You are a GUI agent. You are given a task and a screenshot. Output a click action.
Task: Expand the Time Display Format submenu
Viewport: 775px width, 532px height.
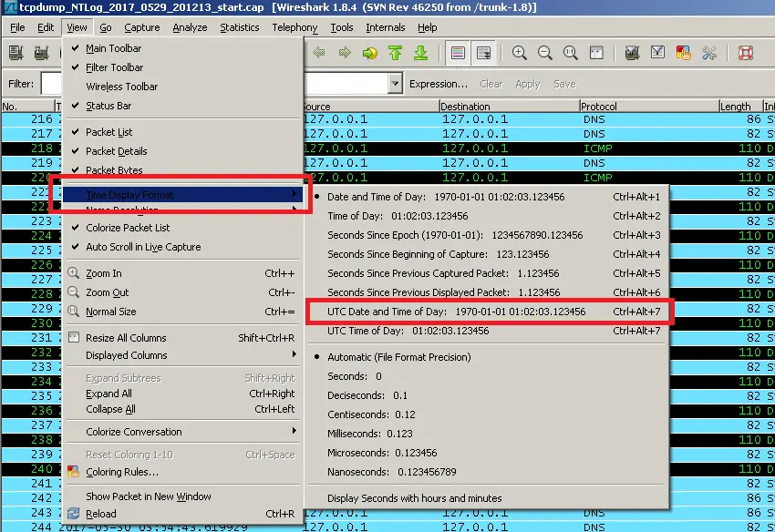coord(182,195)
